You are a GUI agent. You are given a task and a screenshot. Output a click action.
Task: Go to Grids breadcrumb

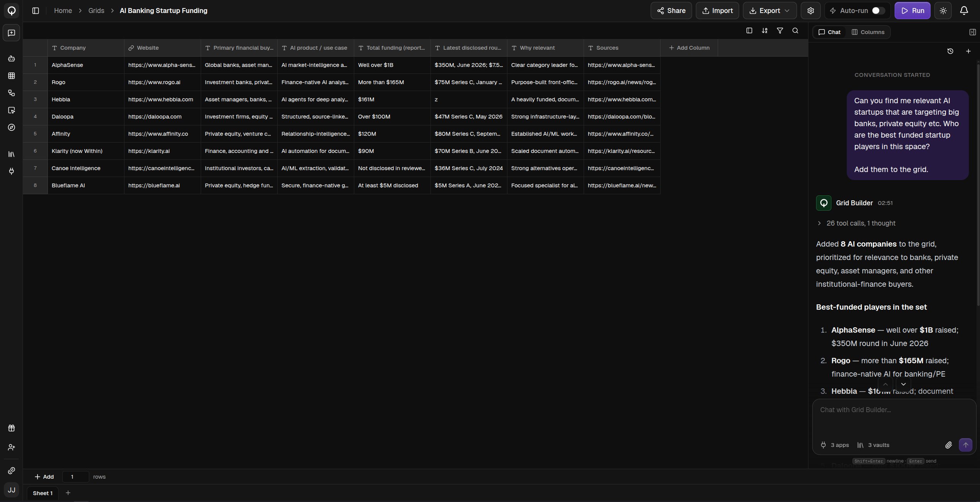coord(96,11)
